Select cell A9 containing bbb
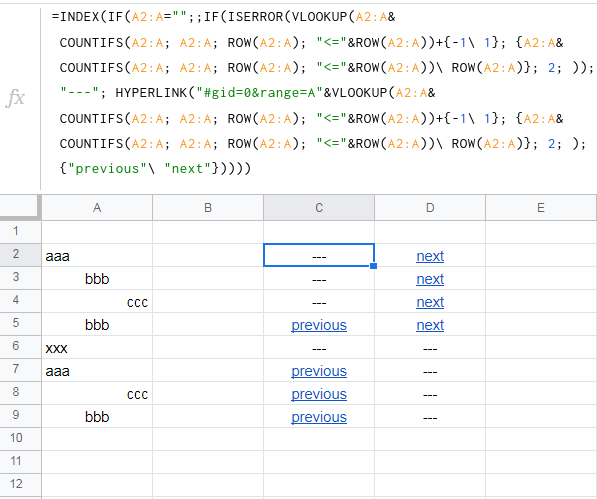597x499 pixels. (97, 416)
